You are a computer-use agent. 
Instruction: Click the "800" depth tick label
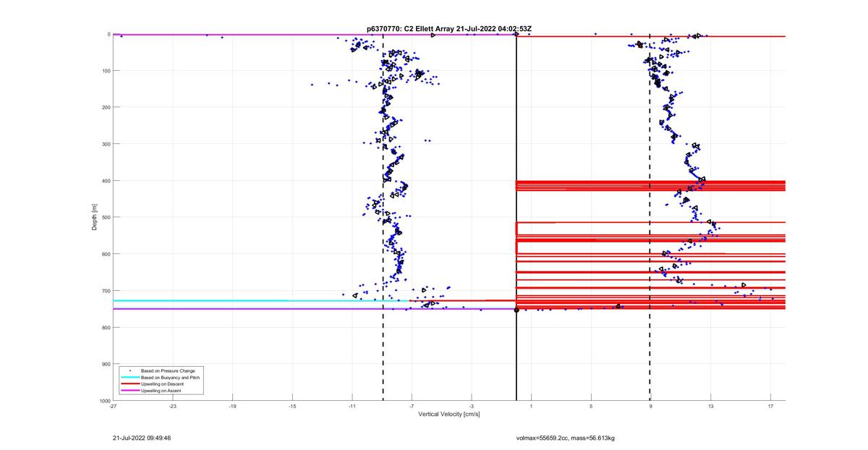point(106,327)
